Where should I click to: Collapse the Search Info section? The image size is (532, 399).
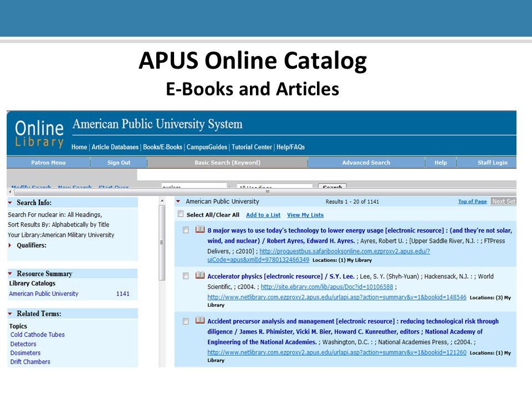[x=10, y=203]
